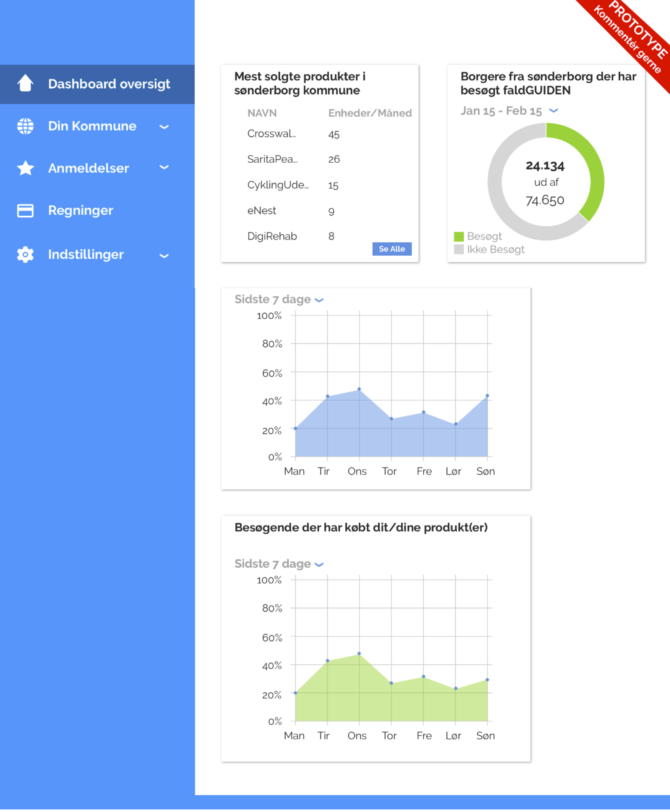
Task: Expand the Anmeldelser chevron
Action: pos(164,167)
